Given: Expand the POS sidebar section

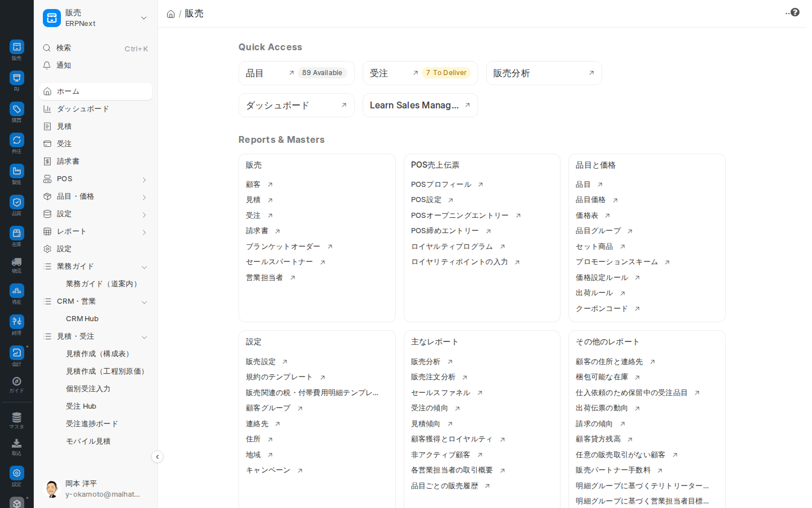Looking at the screenshot, I should [x=144, y=179].
